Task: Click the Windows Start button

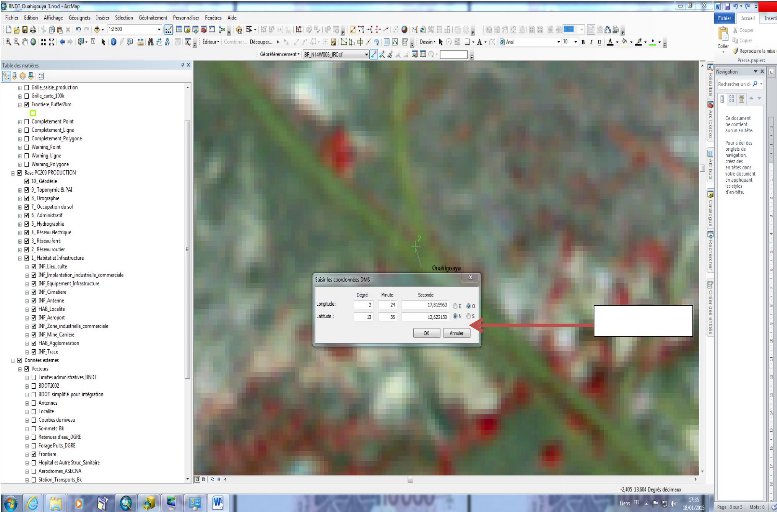Action: 11,503
